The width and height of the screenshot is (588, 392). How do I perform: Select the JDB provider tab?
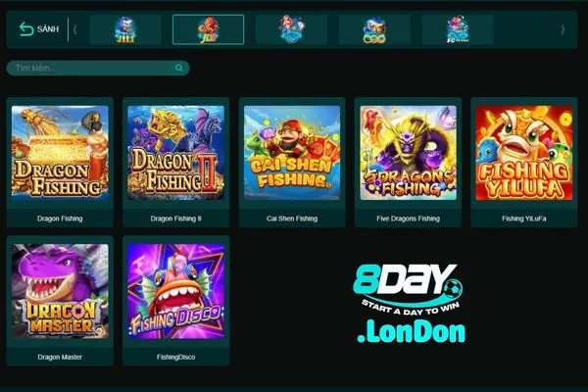tap(208, 29)
